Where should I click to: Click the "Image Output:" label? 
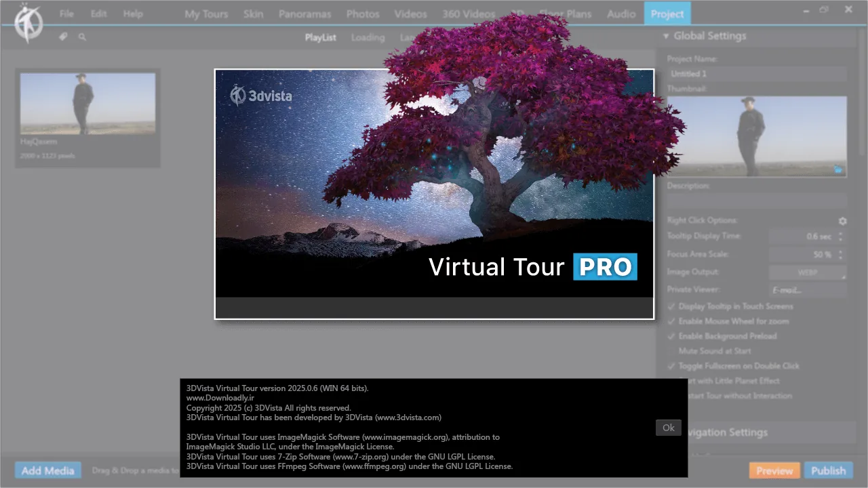coord(693,272)
